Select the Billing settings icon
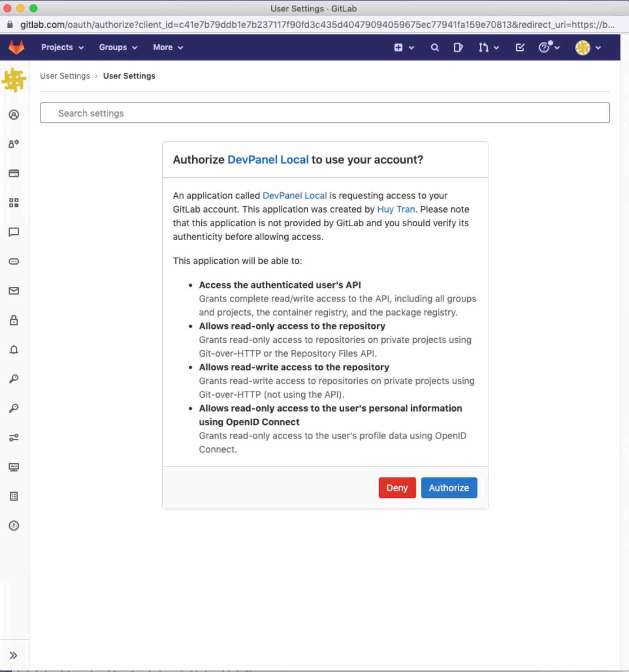This screenshot has height=672, width=629. [x=14, y=173]
